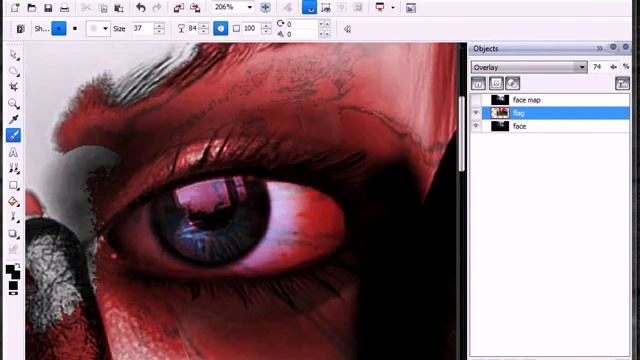640x360 pixels.
Task: Select the active Paint brush tool
Action: tap(13, 136)
